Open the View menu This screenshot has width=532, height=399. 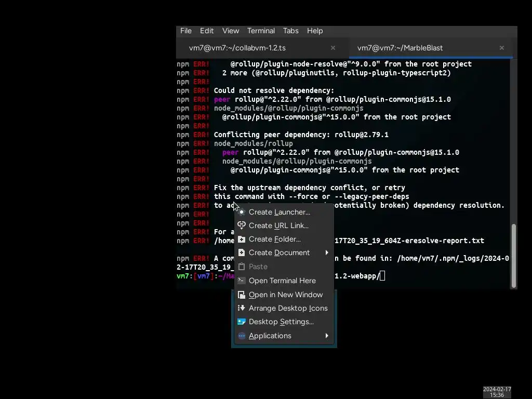231,31
